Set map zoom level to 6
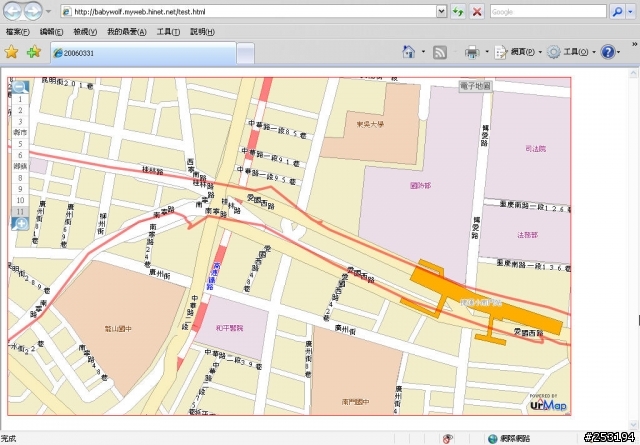The image size is (640, 445). click(x=20, y=155)
